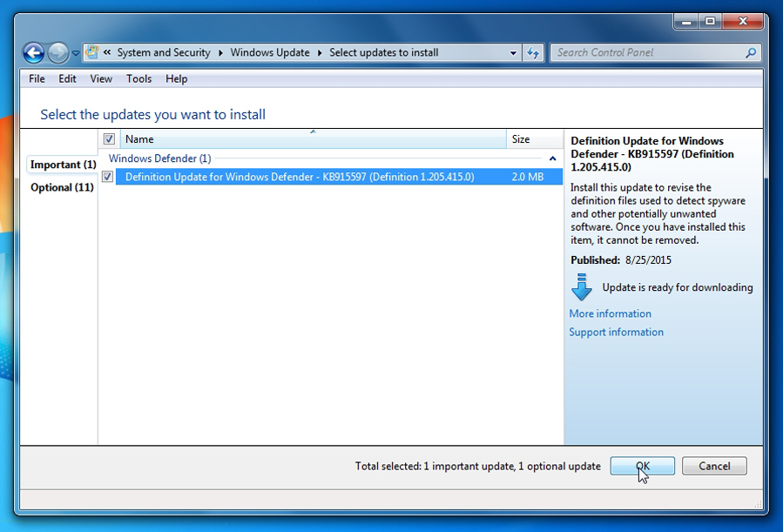This screenshot has width=783, height=532.
Task: Click the Windows Defender (1) group header
Action: 159,158
